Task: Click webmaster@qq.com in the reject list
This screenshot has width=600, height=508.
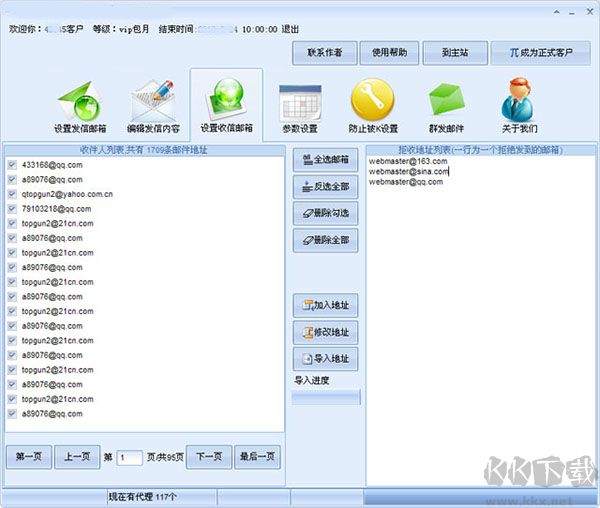Action: [x=406, y=182]
